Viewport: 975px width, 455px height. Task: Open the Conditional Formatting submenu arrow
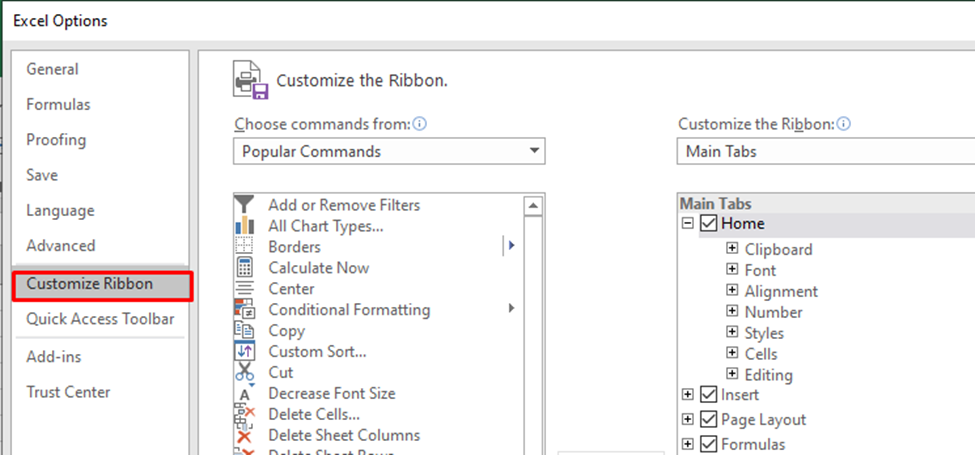pyautogui.click(x=512, y=308)
